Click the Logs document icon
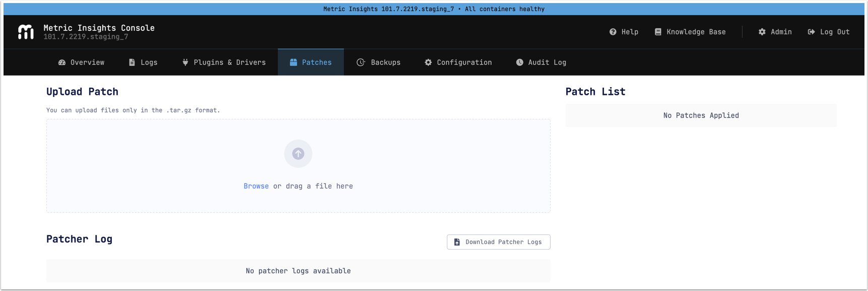The image size is (868, 291). point(132,63)
